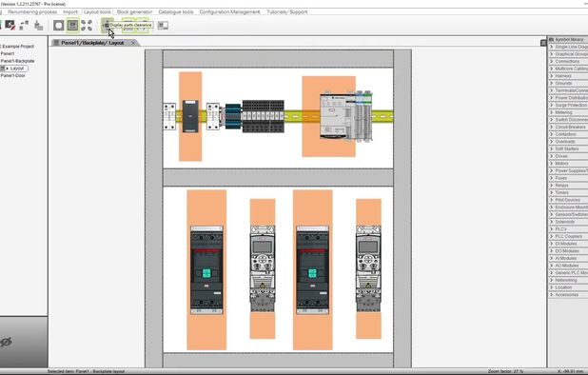Viewport: 588px width, 375px height.
Task: Click the blank square outline toolbar icon
Action: pyautogui.click(x=58, y=26)
